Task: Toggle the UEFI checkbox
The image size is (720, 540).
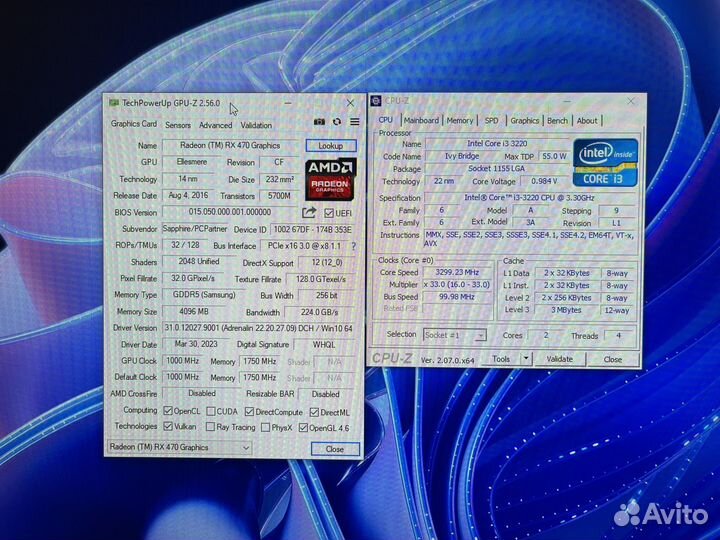Action: tap(329, 213)
